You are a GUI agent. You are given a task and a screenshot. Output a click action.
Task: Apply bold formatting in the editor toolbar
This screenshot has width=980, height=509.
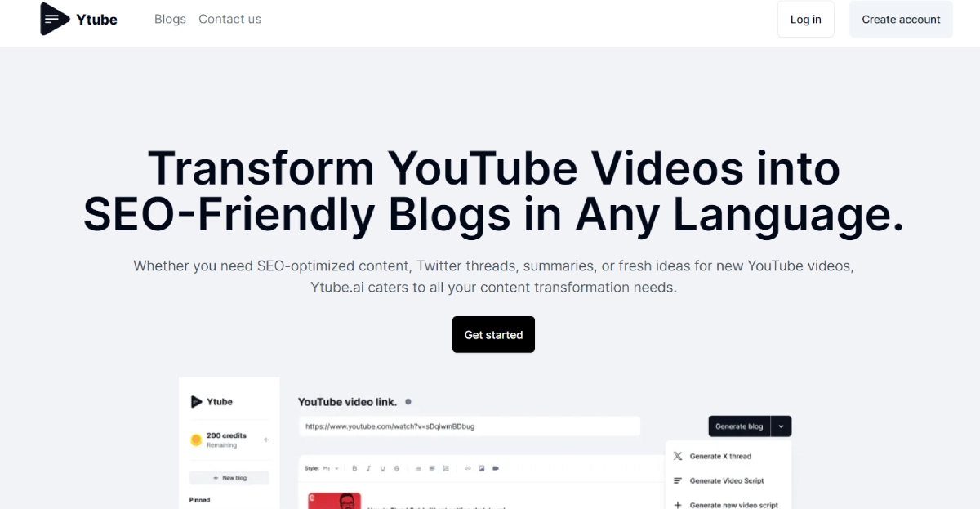point(354,468)
